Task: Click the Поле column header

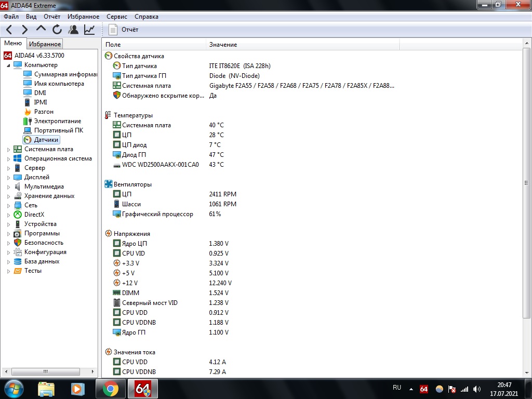Action: [x=154, y=45]
